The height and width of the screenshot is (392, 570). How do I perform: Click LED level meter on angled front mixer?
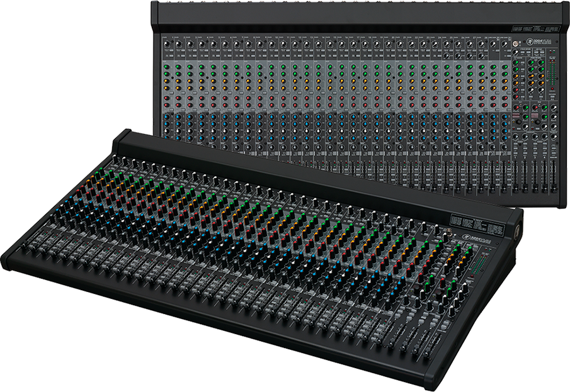point(479,264)
